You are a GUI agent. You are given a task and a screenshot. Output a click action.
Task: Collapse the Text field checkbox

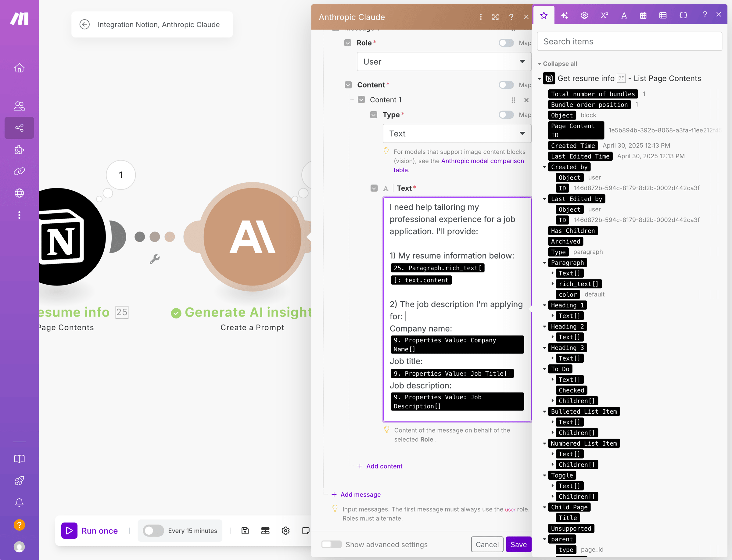[x=374, y=188]
